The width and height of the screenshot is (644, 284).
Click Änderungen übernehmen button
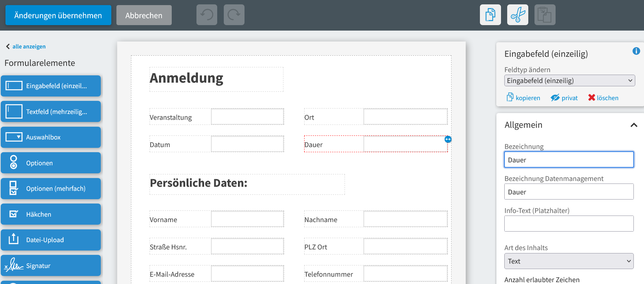pos(58,15)
